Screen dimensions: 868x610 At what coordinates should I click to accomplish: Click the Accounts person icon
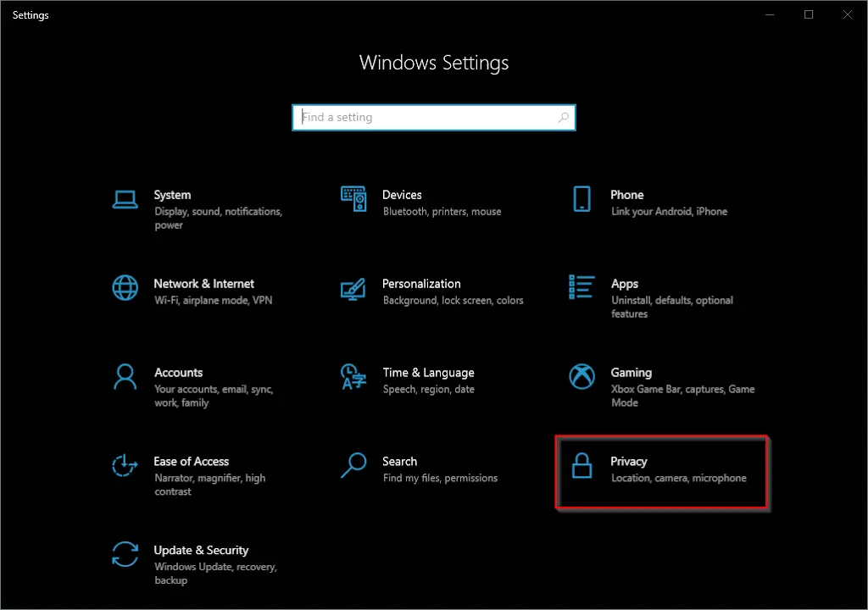125,377
